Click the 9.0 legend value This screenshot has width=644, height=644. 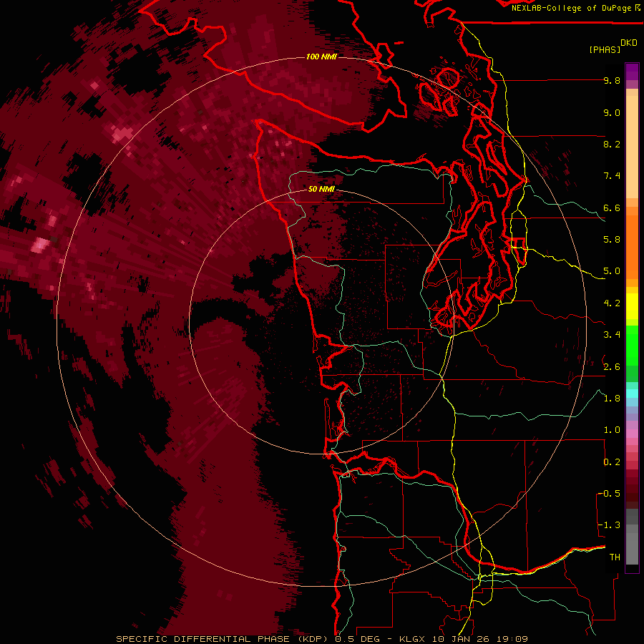(612, 112)
